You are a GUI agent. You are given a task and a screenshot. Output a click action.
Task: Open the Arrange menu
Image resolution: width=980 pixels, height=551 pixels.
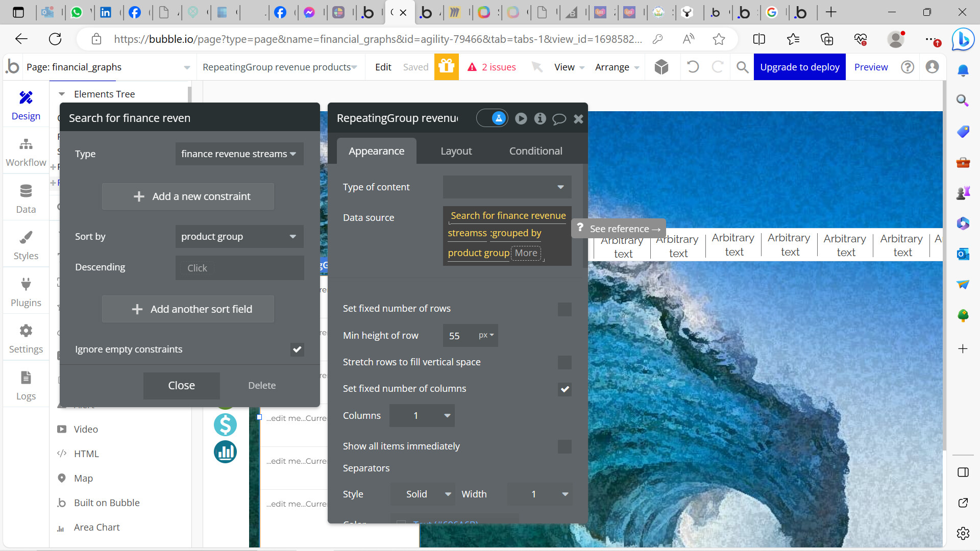click(x=617, y=67)
